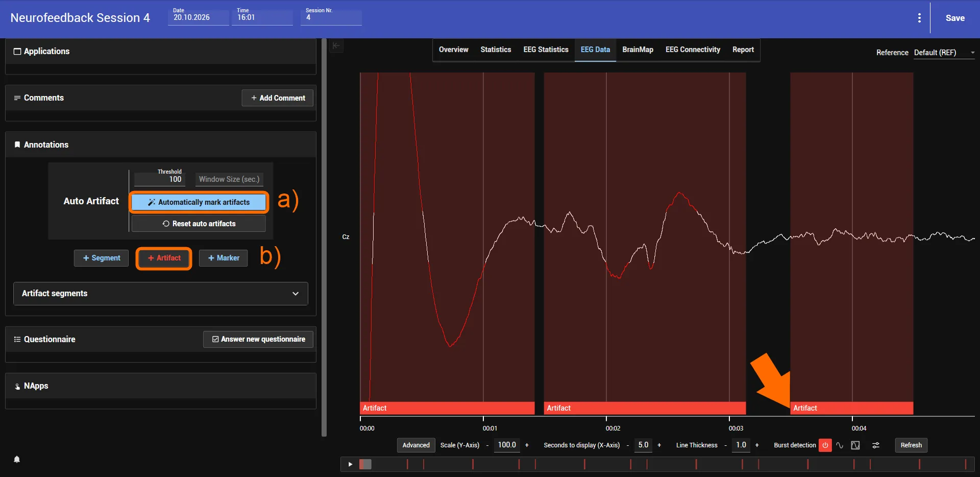
Task: Add a new Segment annotation
Action: (102, 258)
